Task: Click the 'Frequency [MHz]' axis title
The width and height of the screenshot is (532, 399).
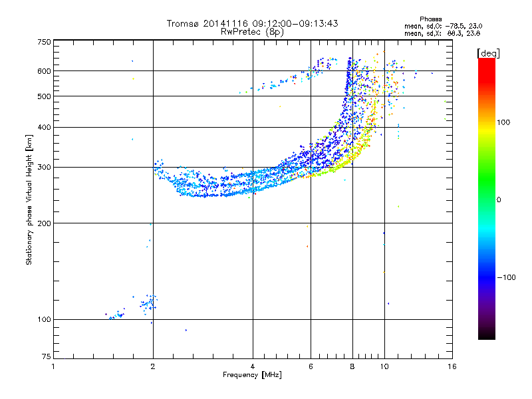Action: (252, 375)
